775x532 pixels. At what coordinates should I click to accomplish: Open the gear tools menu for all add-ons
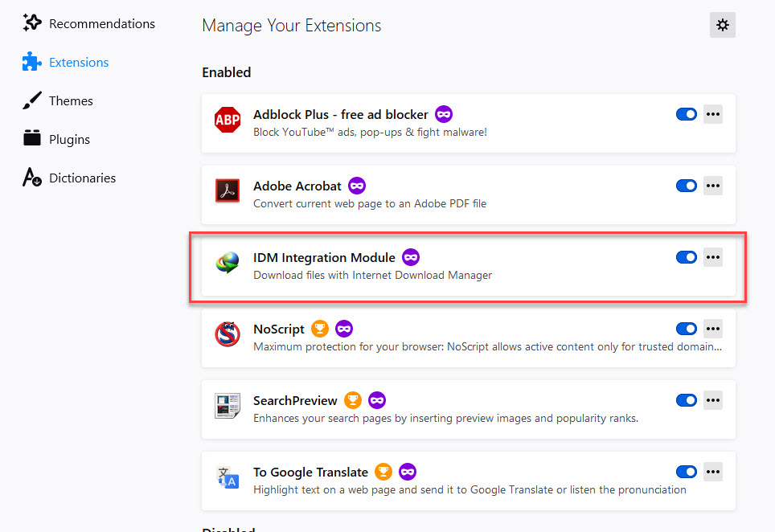(x=723, y=25)
